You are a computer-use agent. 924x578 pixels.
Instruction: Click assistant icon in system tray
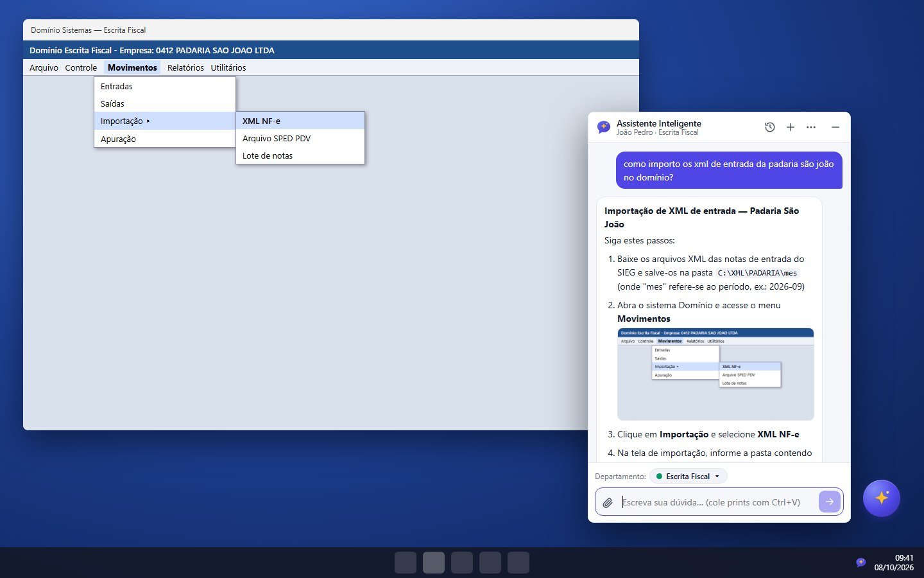pyautogui.click(x=861, y=563)
